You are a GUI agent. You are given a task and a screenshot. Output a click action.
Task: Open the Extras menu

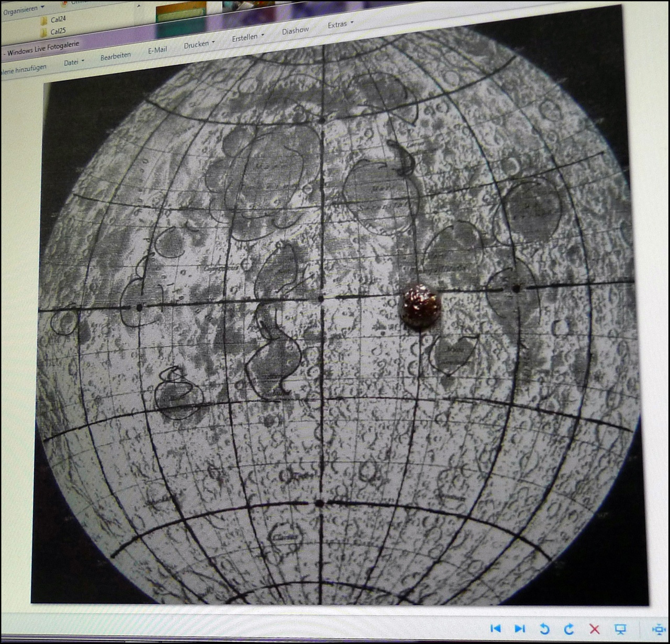point(340,24)
